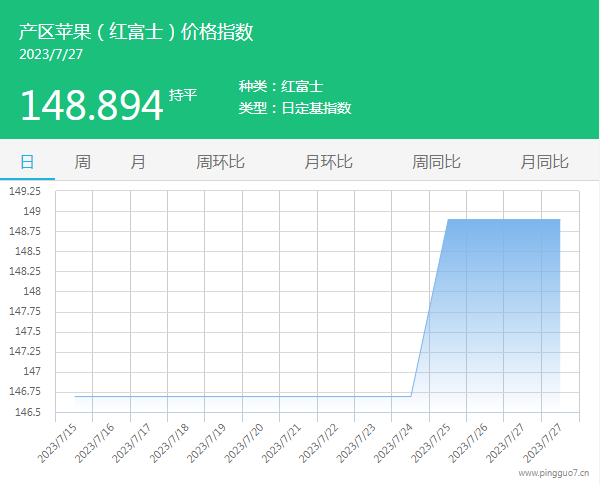Image resolution: width=600 pixels, height=484 pixels.
Task: Click the 2023/7/15 x-axis label
Action: pos(60,441)
